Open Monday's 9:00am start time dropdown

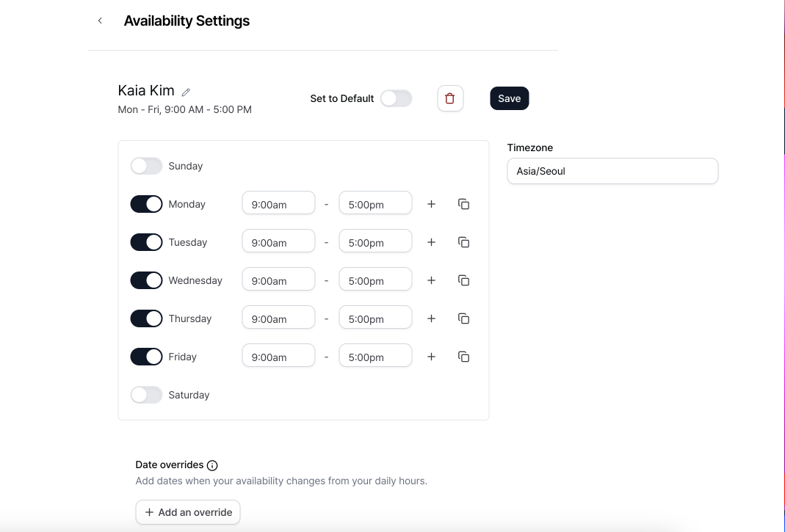pos(278,203)
